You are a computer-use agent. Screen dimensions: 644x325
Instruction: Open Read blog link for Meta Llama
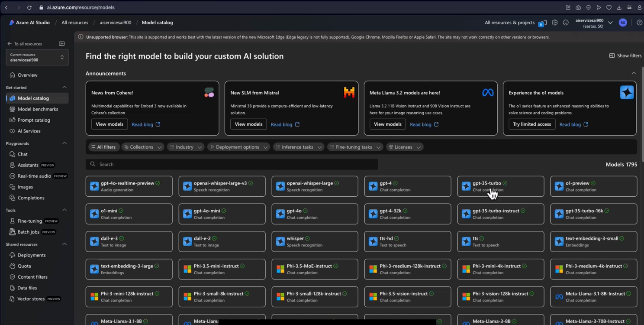[x=424, y=125]
